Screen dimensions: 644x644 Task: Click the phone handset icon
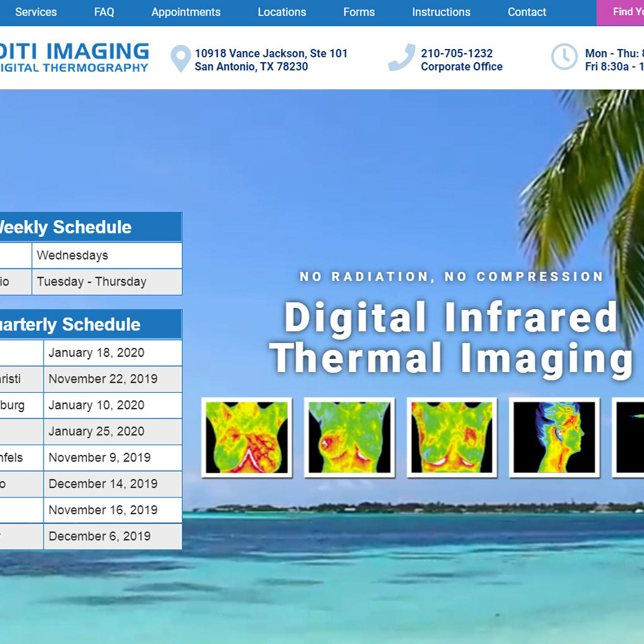tap(402, 57)
